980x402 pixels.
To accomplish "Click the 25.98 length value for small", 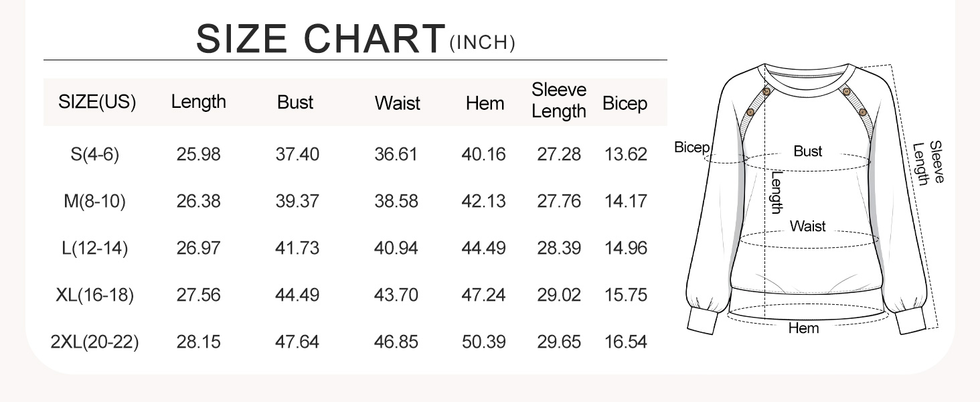I will [x=198, y=155].
